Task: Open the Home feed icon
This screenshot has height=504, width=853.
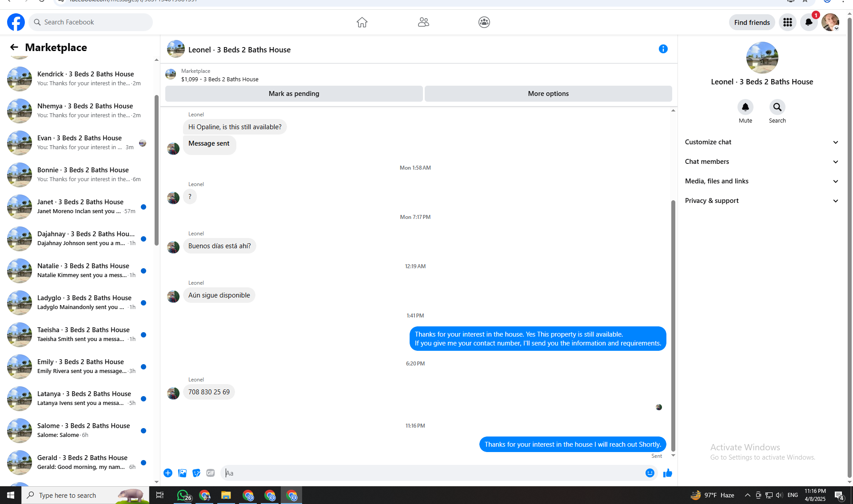Action: (362, 22)
